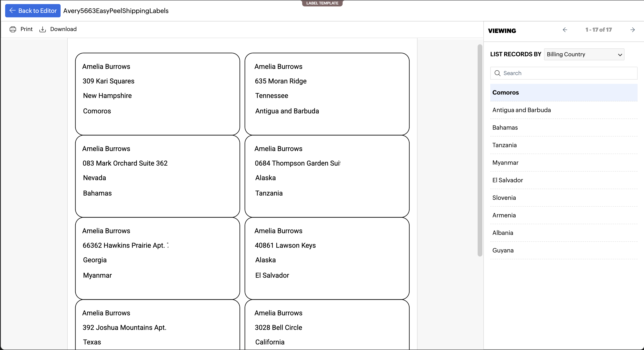Pick El Salvador in the list
Screen dimensions: 644x350
(507, 180)
